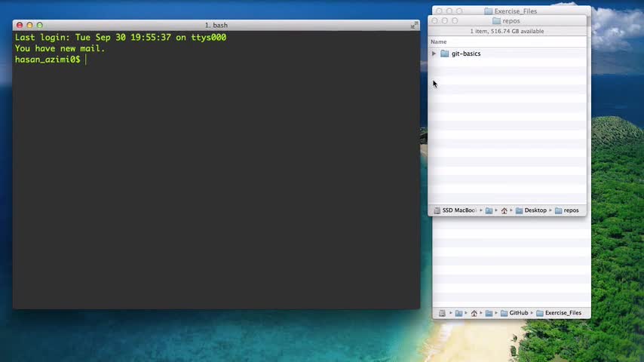Click the terminal fullscreen arrows icon
The height and width of the screenshot is (362, 644).
pos(415,25)
